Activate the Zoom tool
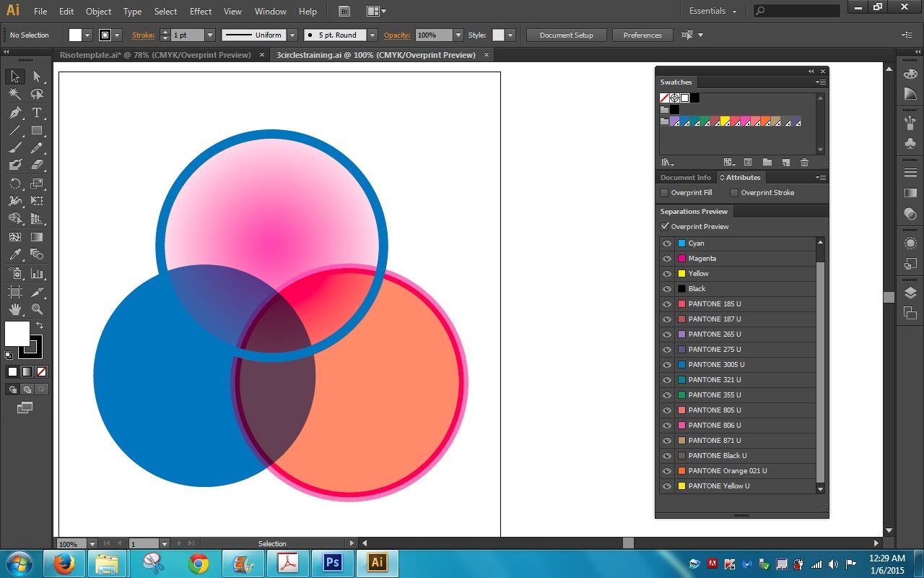Screen dimensions: 924x578 [x=36, y=309]
